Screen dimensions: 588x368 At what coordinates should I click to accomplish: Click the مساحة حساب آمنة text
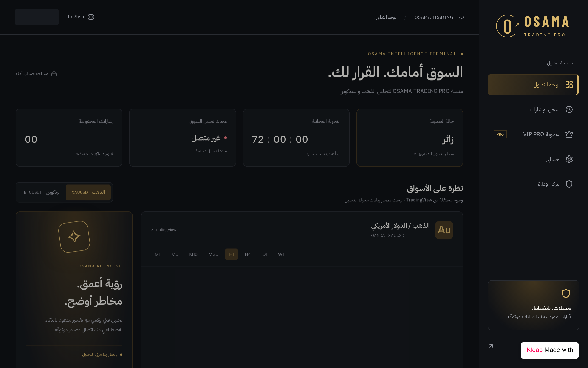(32, 74)
